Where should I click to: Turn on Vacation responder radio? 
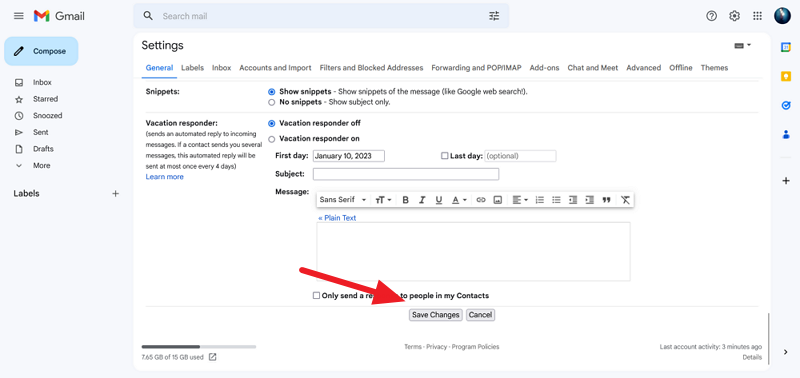[x=271, y=139]
